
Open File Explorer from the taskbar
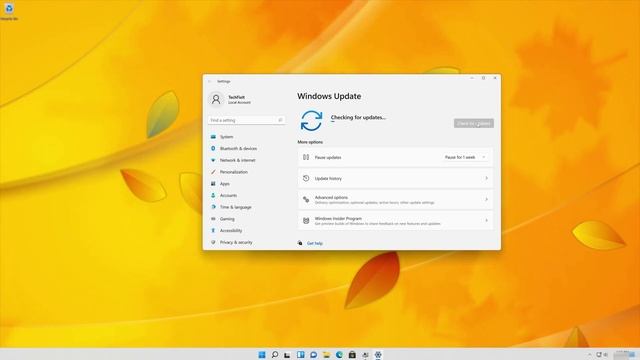coord(326,355)
